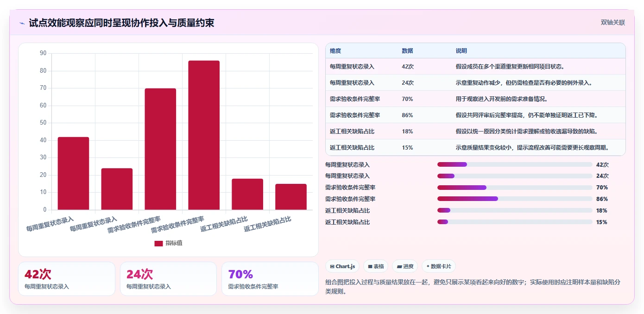Click the 双轴关联 label in the header
644x314 pixels.
(x=613, y=23)
